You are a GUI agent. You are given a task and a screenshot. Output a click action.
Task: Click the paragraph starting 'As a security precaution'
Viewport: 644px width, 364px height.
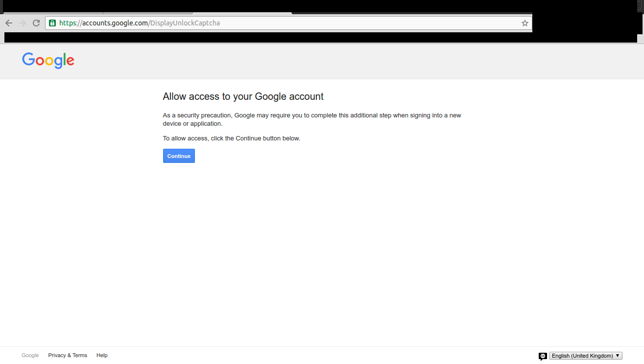point(312,119)
